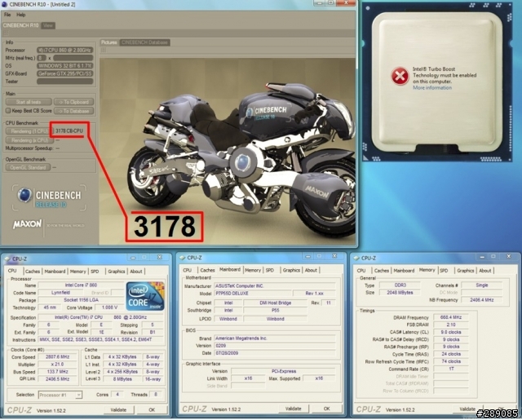Toggle Keep Best CB Score checkbox
Screen dimensions: 522x420
[8, 110]
